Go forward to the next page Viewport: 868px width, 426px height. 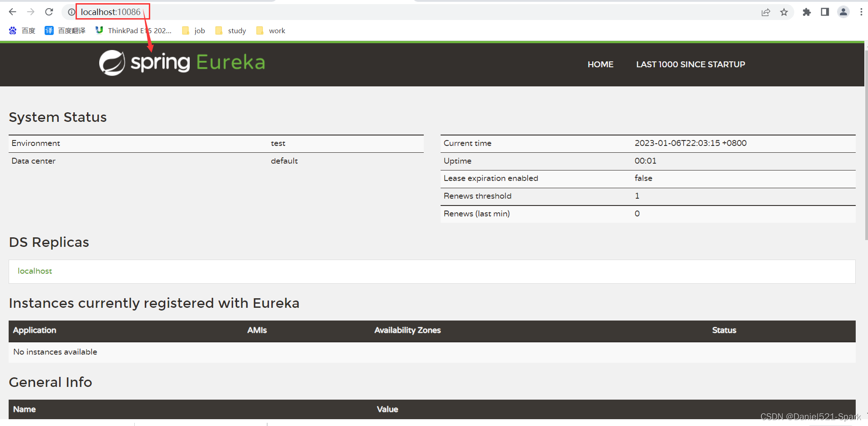coord(31,12)
